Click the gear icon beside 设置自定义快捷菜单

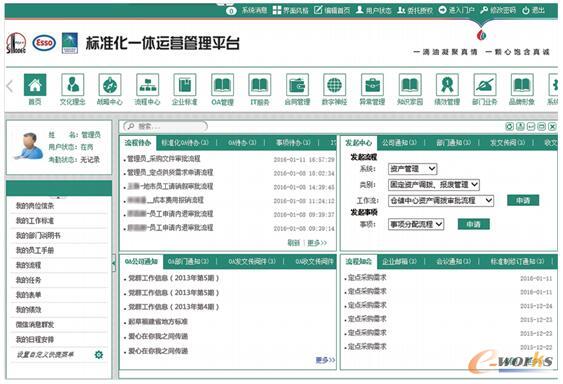click(99, 355)
